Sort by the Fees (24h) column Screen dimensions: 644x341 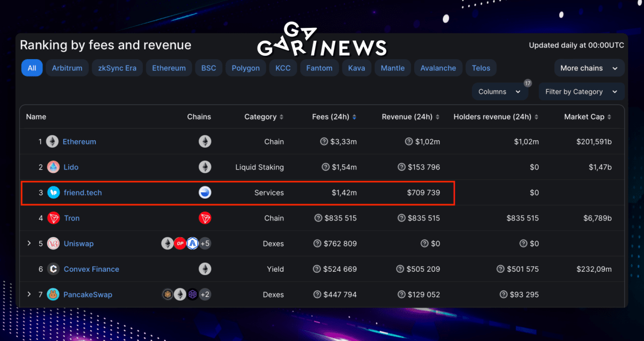[334, 117]
